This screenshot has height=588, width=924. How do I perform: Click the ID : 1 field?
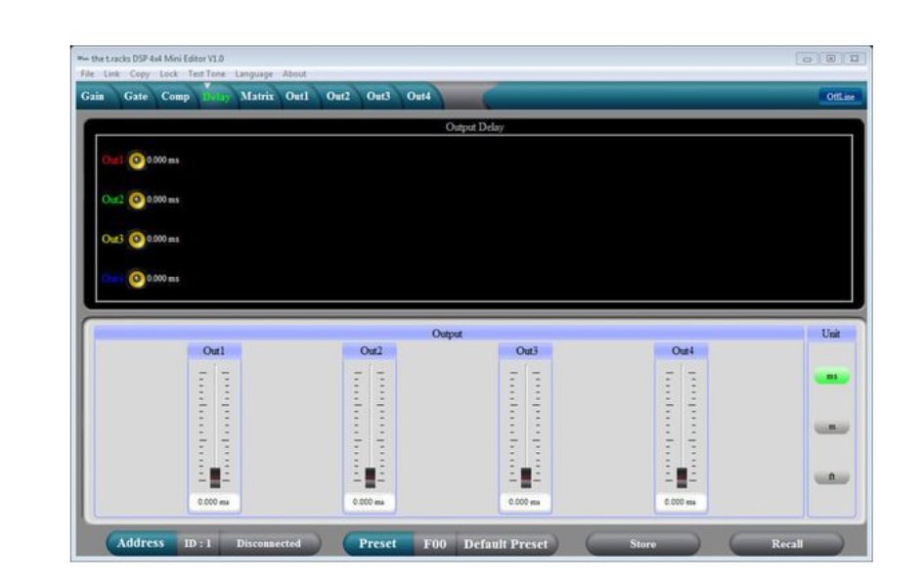pyautogui.click(x=198, y=543)
